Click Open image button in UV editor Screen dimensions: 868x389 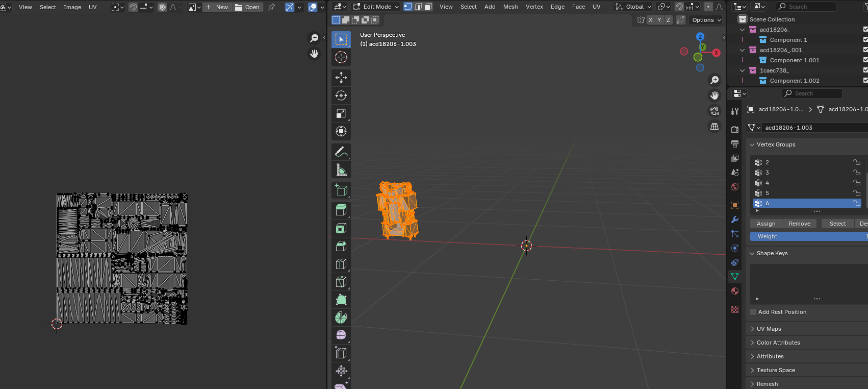pos(248,7)
